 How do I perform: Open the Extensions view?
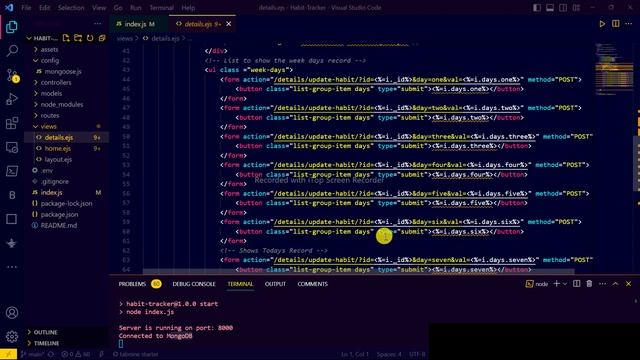[11, 123]
